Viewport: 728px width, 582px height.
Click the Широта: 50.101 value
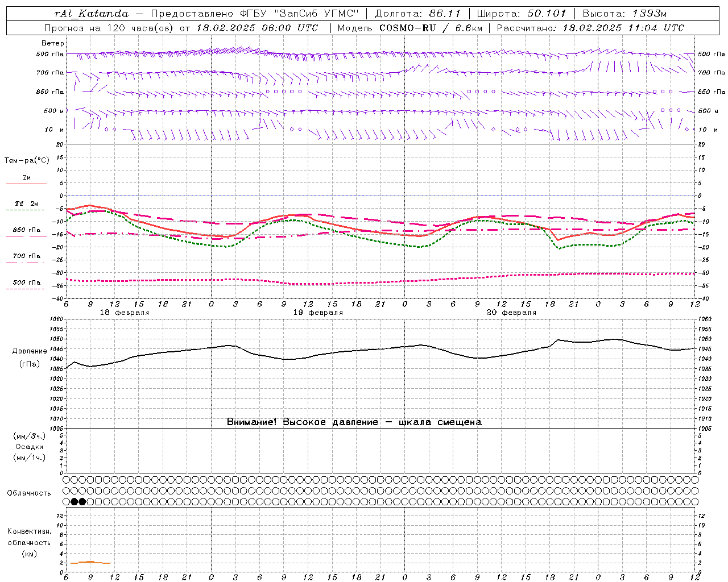pyautogui.click(x=522, y=14)
